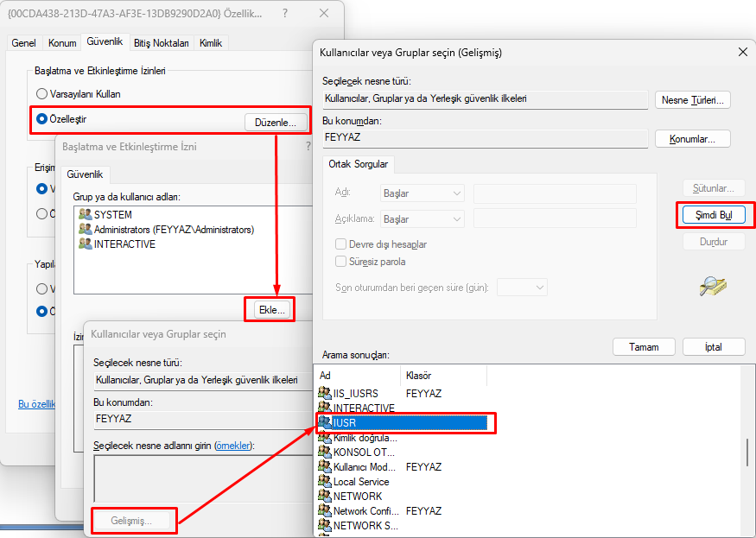Open the Kimlik tab
The width and height of the screenshot is (756, 538).
(x=211, y=43)
